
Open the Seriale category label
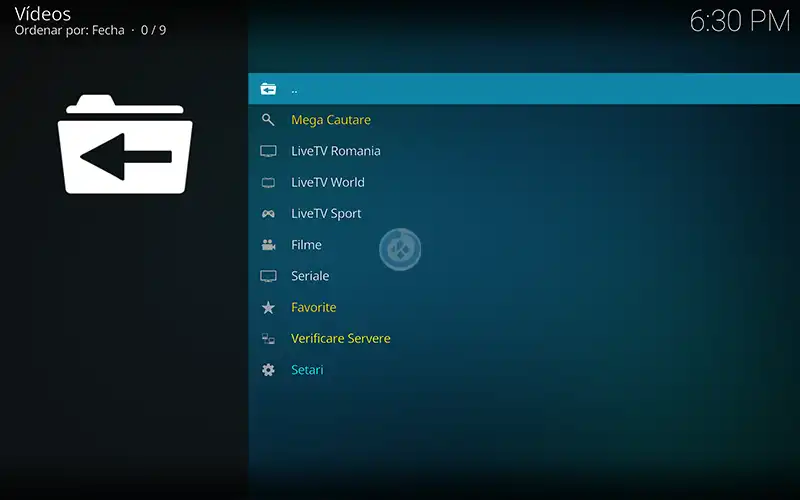[x=310, y=276]
